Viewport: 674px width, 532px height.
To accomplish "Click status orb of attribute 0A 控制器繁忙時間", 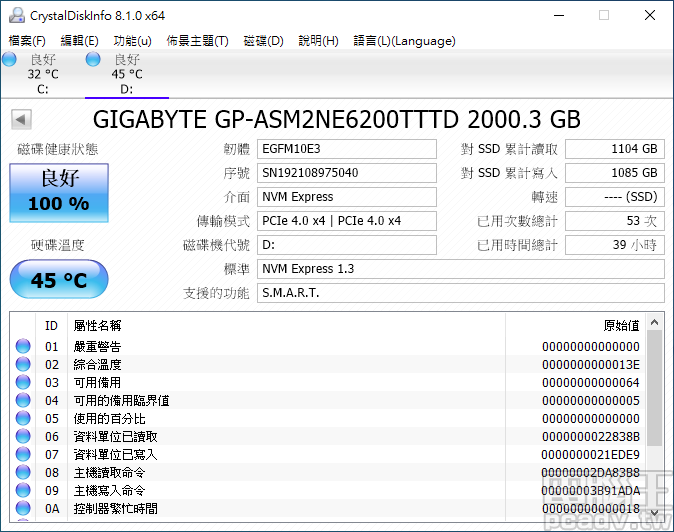I will click(x=23, y=508).
